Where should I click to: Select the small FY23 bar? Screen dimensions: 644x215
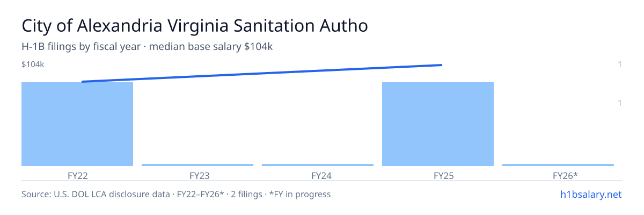[197, 165]
